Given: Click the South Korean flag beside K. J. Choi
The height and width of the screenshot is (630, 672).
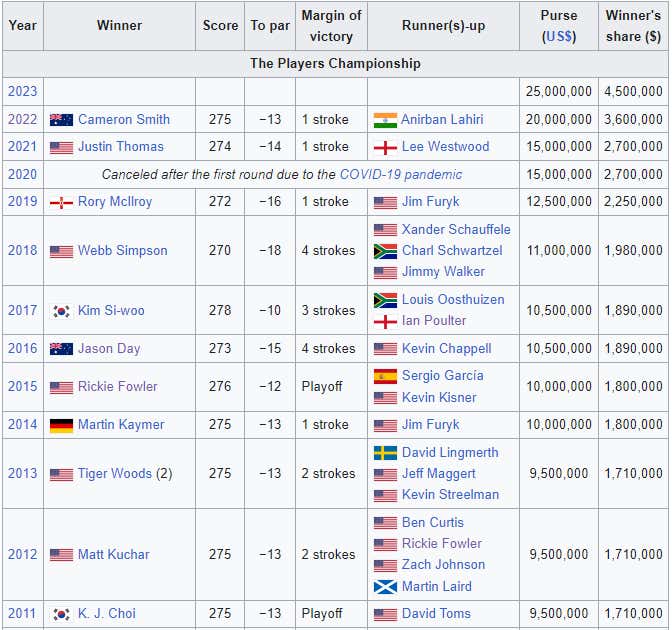Looking at the screenshot, I should click(x=61, y=614).
